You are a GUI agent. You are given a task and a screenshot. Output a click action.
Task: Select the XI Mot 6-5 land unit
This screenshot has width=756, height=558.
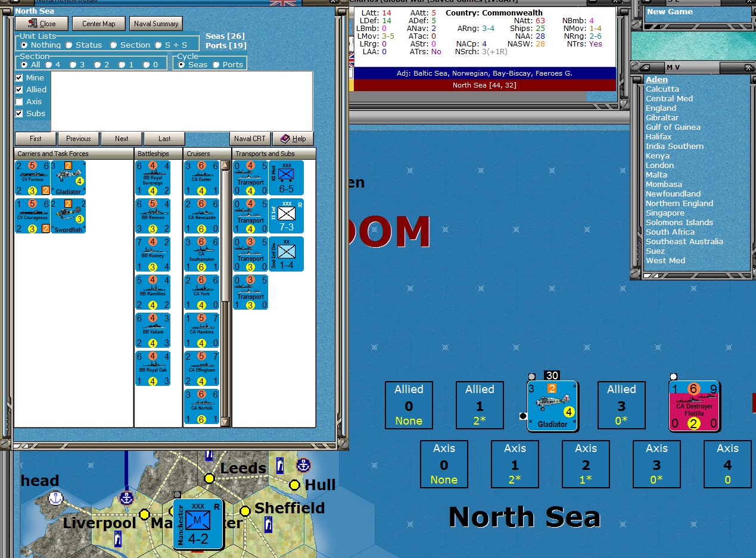tap(286, 178)
